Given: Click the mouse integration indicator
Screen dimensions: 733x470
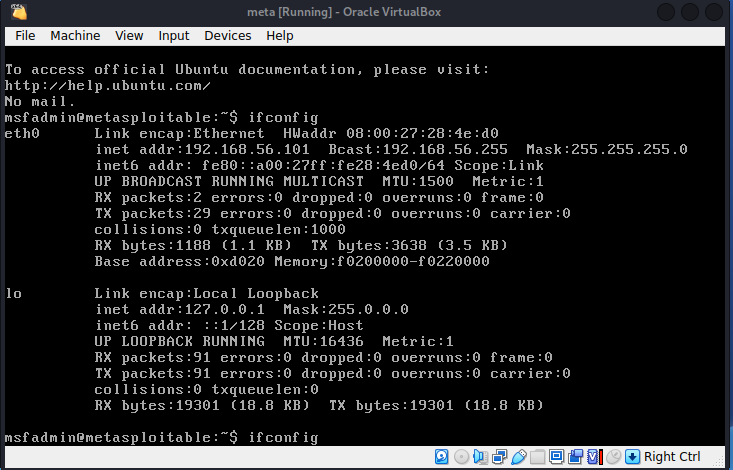Looking at the screenshot, I should 613,456.
